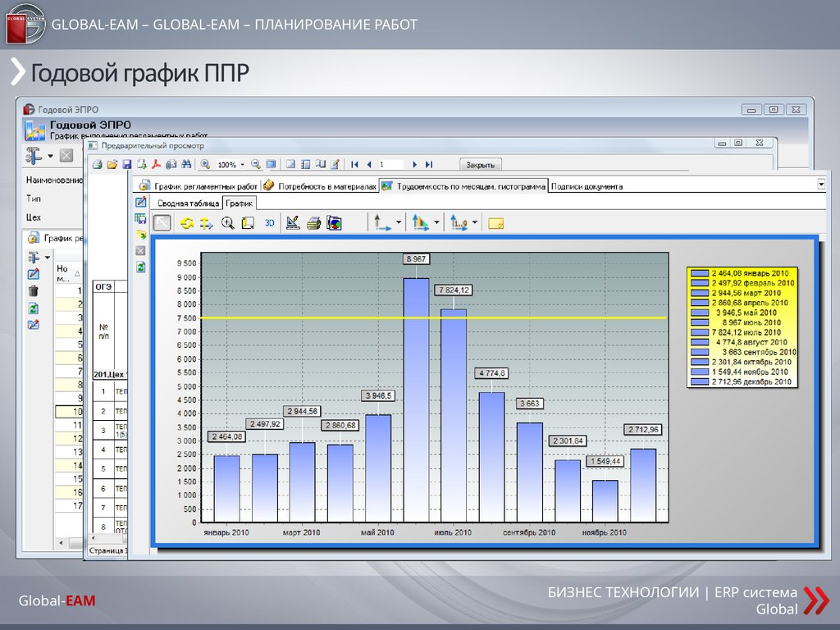Select row 17 in Годовой ЭПРО list

coord(70,505)
